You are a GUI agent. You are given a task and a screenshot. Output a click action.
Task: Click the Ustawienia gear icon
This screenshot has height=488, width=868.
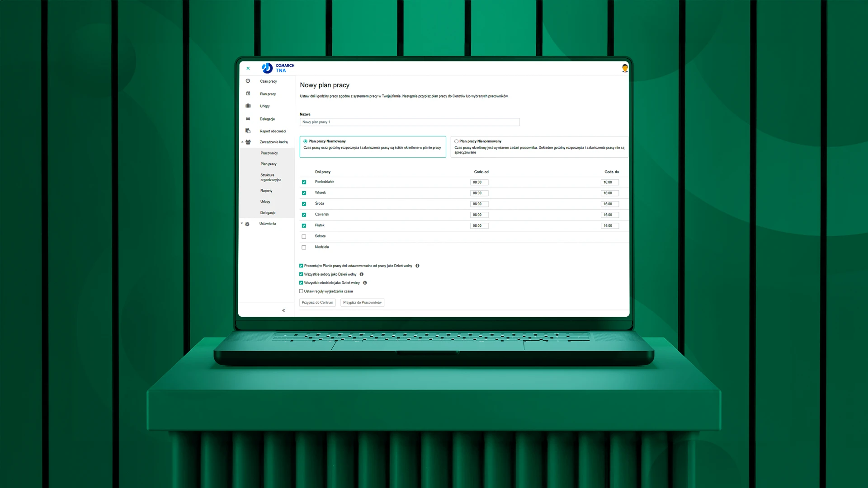point(247,224)
